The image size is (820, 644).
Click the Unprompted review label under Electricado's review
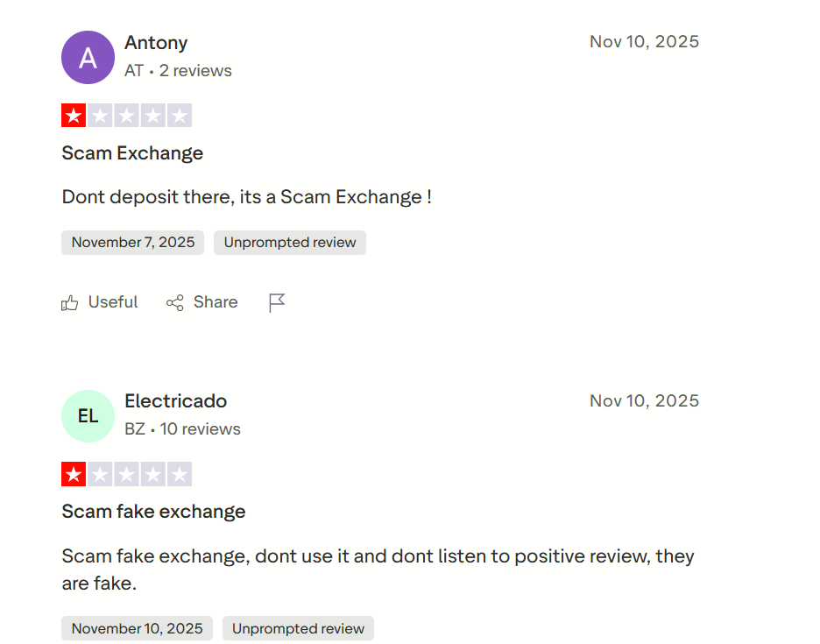pyautogui.click(x=298, y=628)
